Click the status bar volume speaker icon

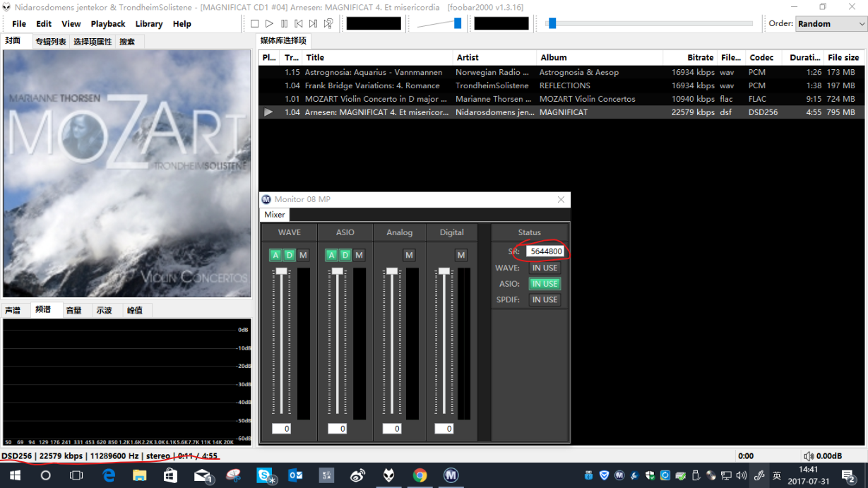[808, 456]
